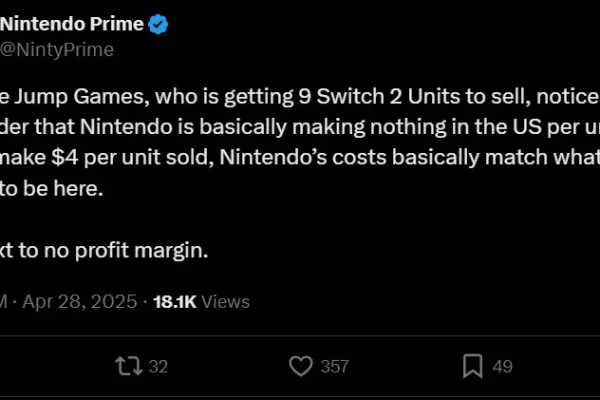The width and height of the screenshot is (600, 400).
Task: Click the repost count 32
Action: tap(158, 367)
